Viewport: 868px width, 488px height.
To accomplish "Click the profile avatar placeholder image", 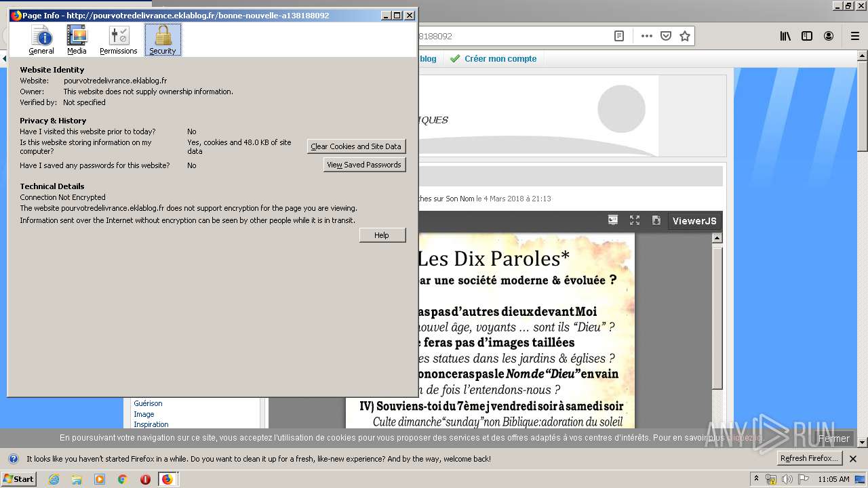I will (x=621, y=108).
